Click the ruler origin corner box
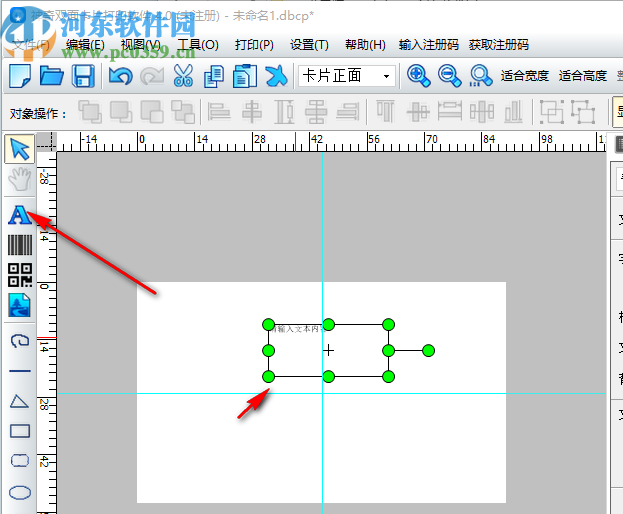Image resolution: width=623 pixels, height=514 pixels. point(46,142)
